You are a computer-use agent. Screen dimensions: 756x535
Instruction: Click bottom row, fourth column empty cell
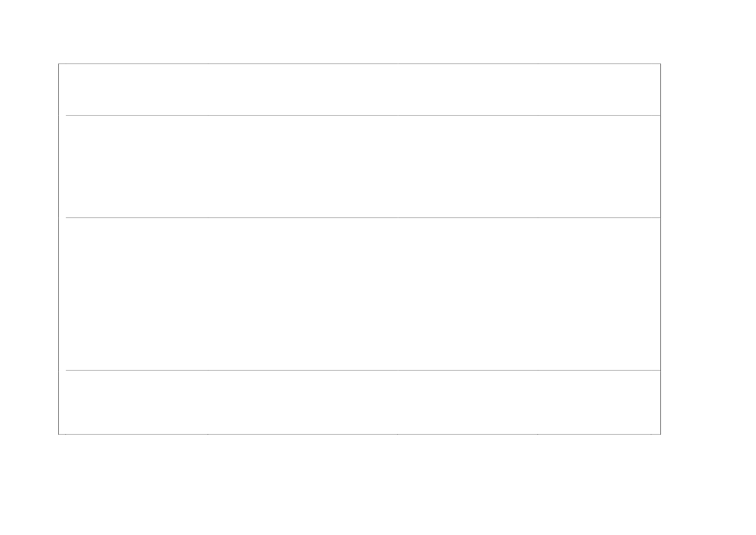coord(598,402)
